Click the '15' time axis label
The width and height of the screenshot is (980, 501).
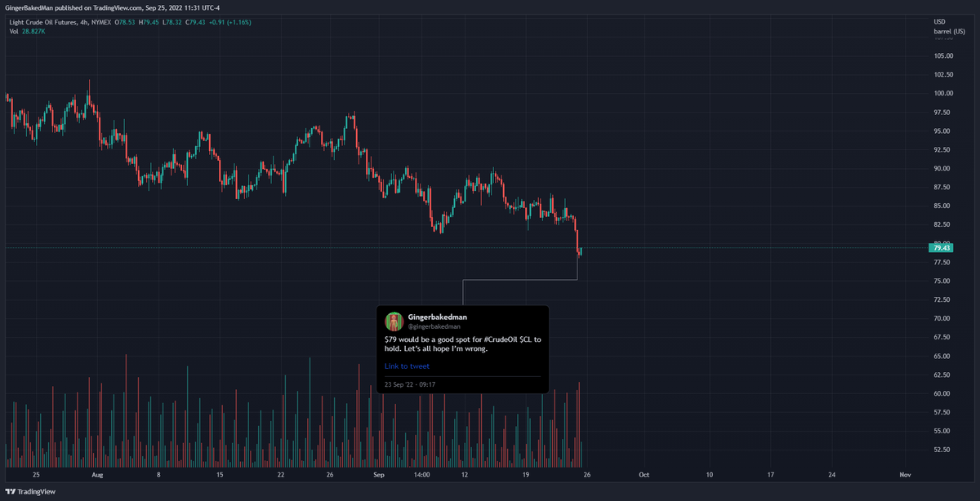click(220, 474)
